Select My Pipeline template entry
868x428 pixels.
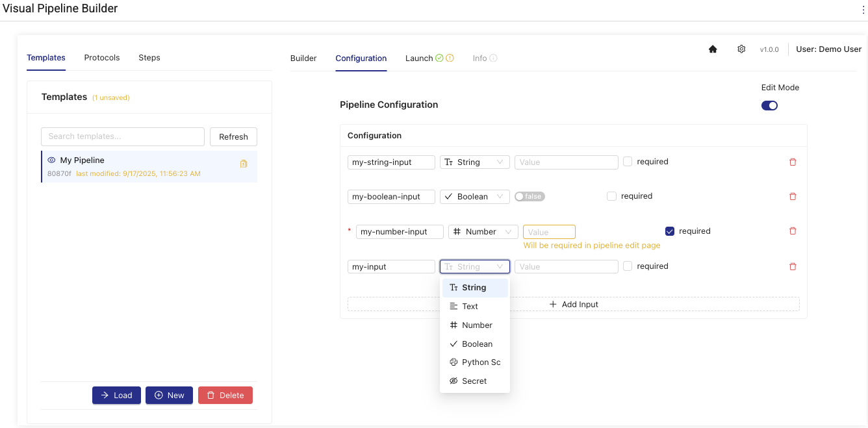(149, 167)
